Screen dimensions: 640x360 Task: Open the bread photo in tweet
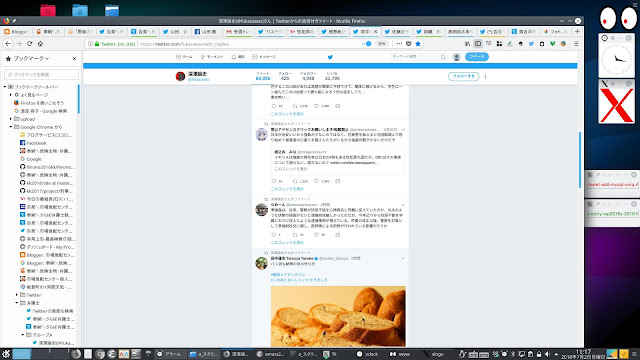click(x=338, y=316)
